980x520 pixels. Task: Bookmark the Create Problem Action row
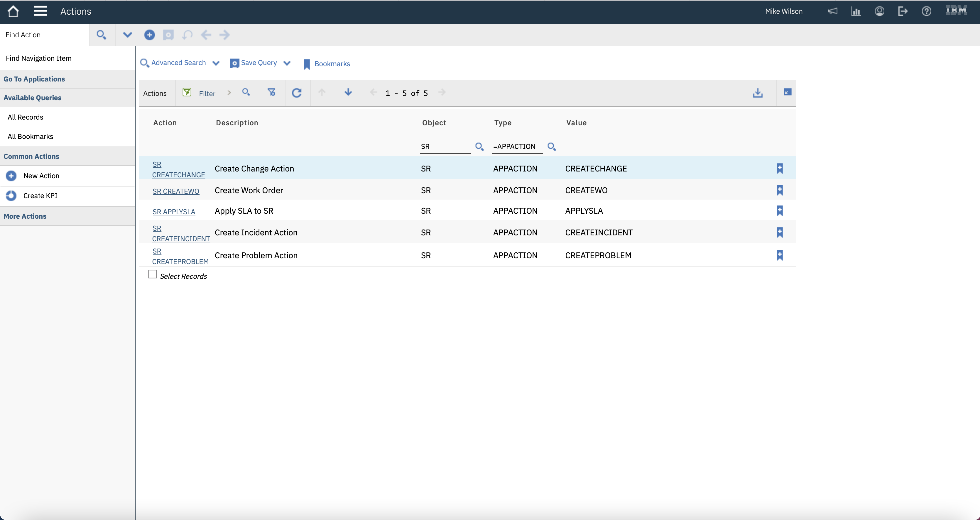pos(780,255)
